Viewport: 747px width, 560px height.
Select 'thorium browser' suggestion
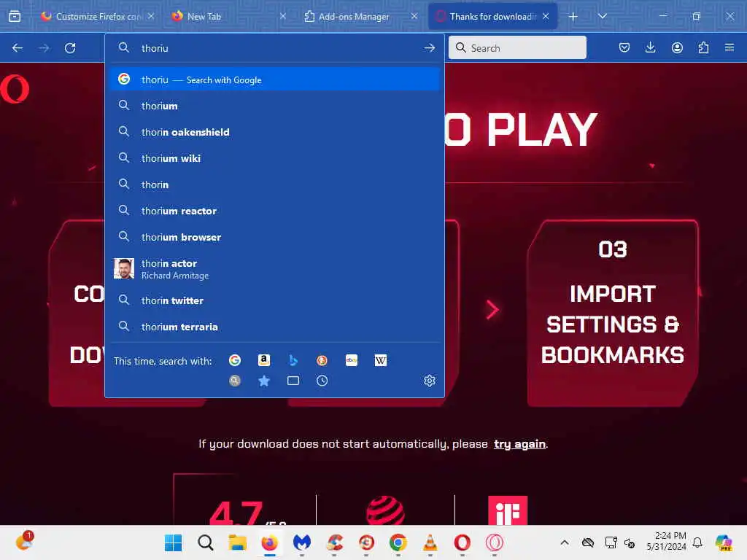[x=274, y=237]
